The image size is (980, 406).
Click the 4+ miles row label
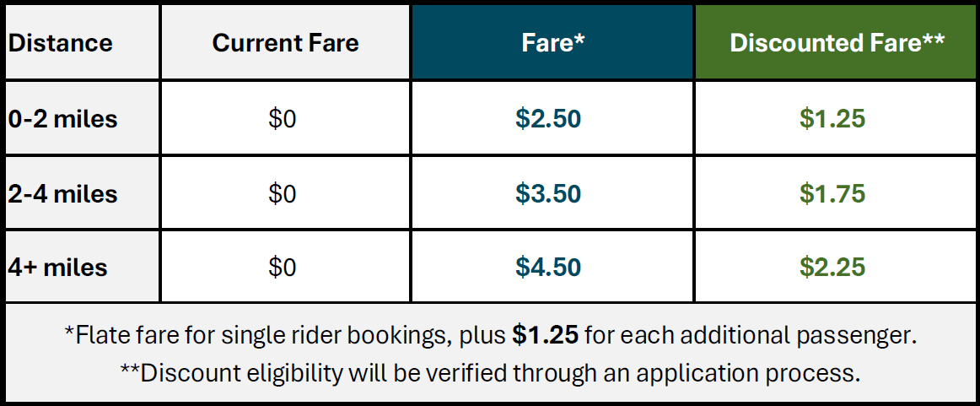(x=57, y=268)
